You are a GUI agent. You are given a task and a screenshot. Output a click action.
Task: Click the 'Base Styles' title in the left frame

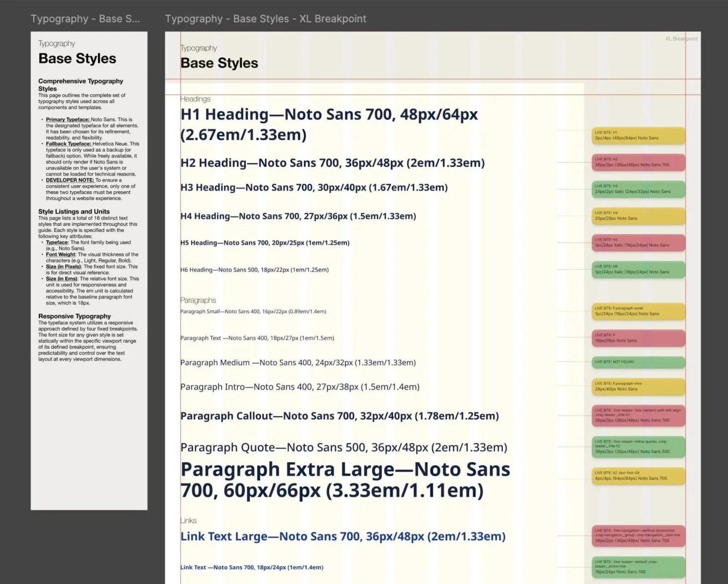(77, 59)
